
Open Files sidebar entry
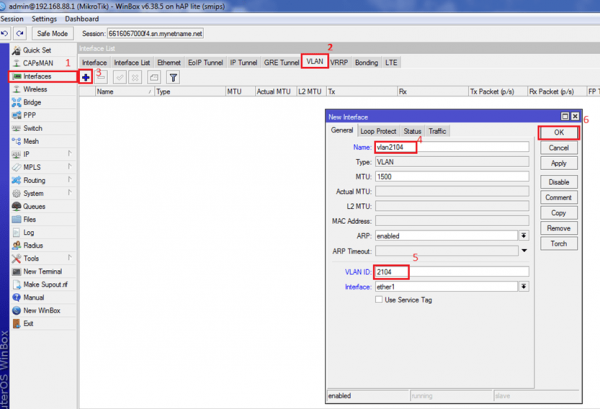(43, 219)
